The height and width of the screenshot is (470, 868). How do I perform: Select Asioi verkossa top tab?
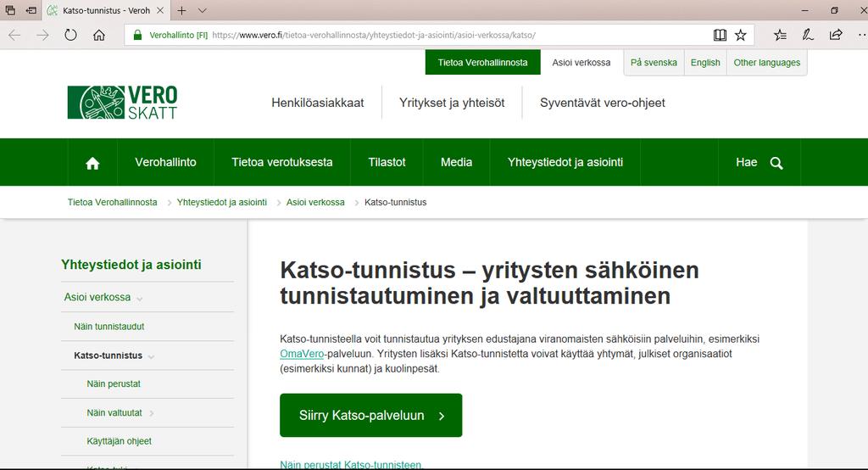581,63
